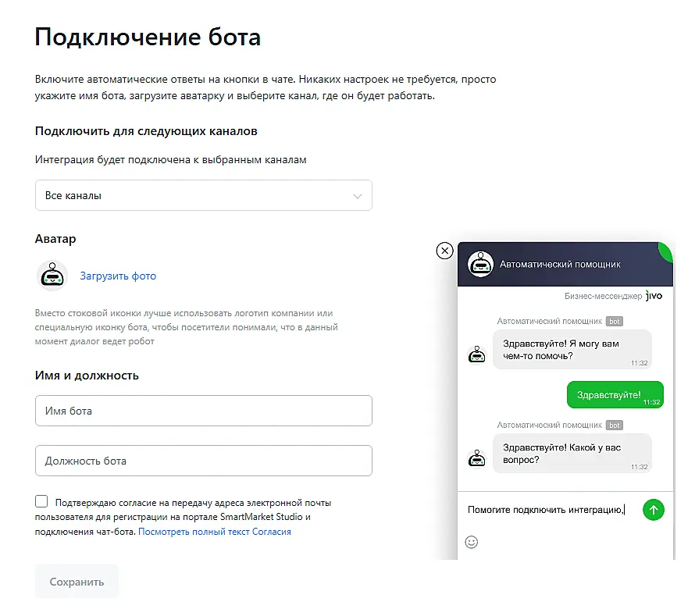Open "Посмотреть полный текст Согласия" link

[215, 532]
